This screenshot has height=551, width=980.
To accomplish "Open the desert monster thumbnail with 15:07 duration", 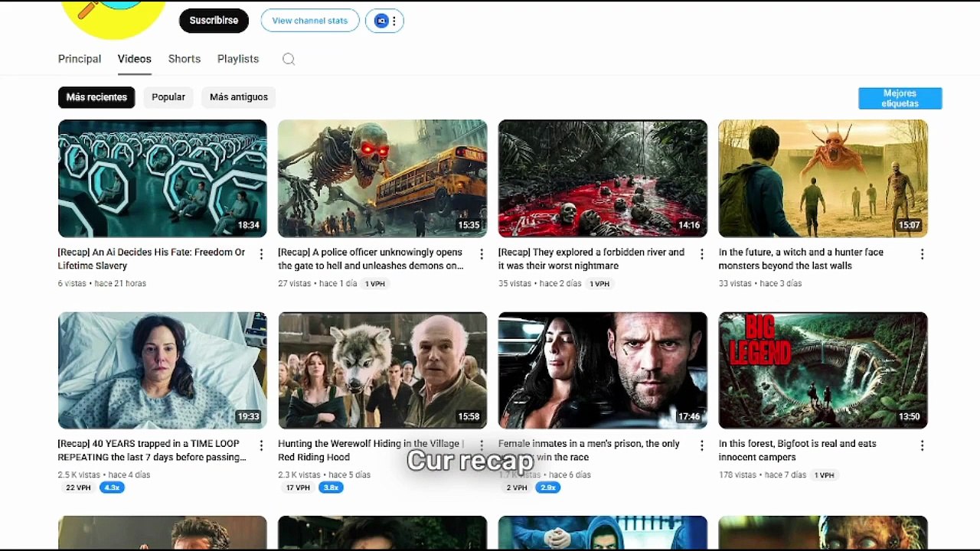I will pyautogui.click(x=823, y=178).
